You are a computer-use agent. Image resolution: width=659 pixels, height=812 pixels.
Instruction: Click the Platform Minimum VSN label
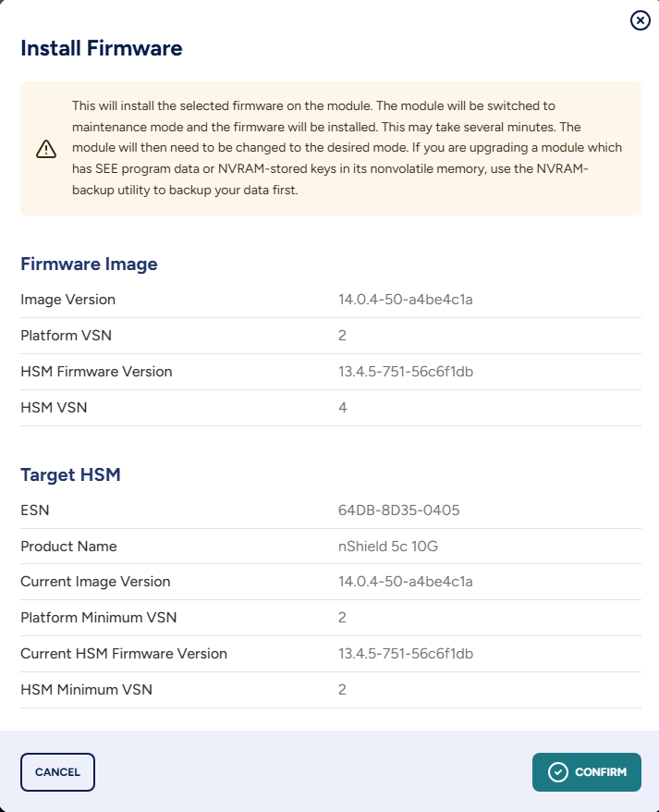[x=99, y=617]
